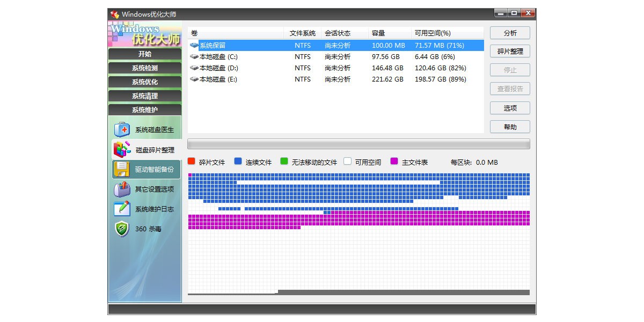644x322 pixels.
Task: Click purple 主文件表 legend swatch
Action: [394, 161]
